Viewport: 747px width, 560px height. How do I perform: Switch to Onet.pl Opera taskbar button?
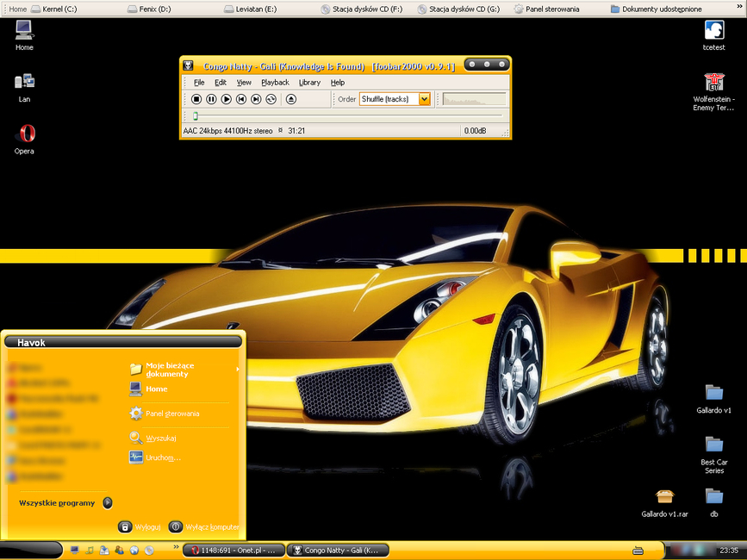[x=233, y=551]
